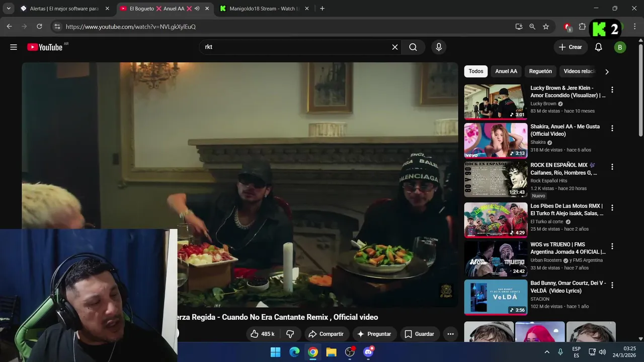644x362 pixels.
Task: Click the Compartir button
Action: 326,334
